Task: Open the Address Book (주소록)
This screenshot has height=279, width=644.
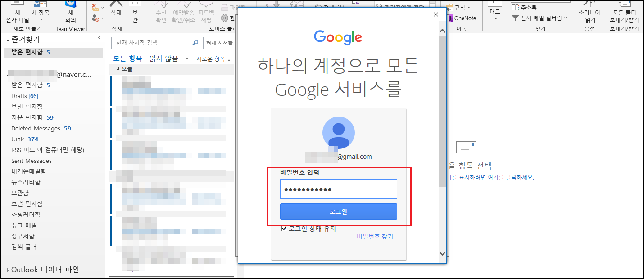Action: (524, 8)
